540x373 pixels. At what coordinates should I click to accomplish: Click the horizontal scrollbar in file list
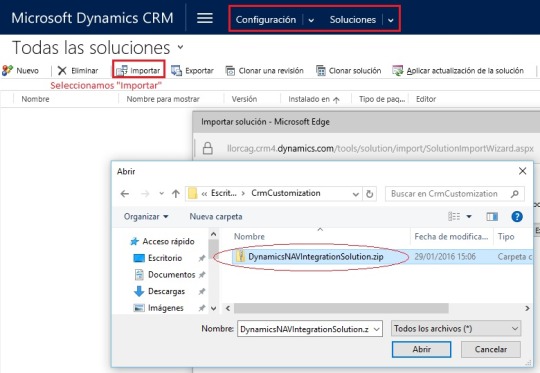(x=341, y=308)
